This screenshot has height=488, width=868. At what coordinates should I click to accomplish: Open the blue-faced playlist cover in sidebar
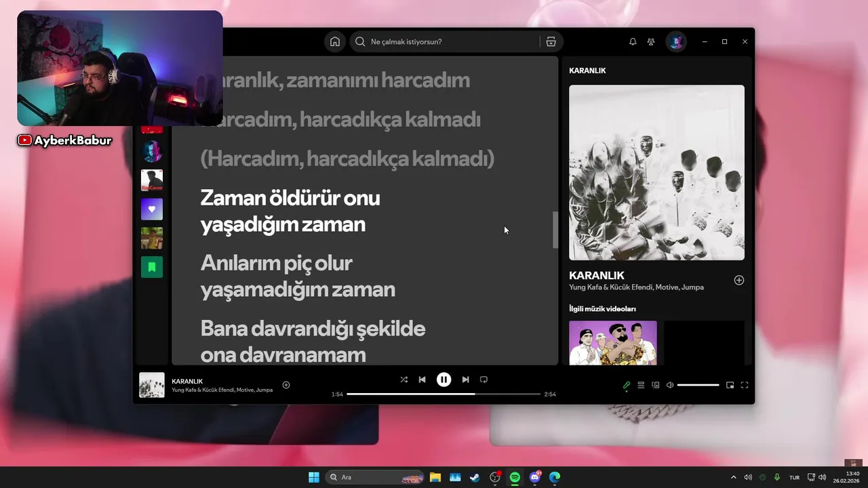point(152,151)
